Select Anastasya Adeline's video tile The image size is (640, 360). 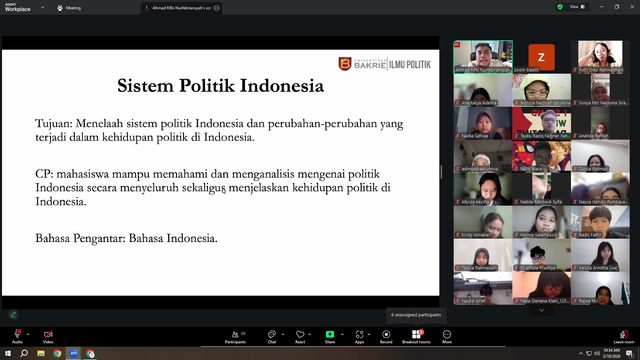coord(483,90)
